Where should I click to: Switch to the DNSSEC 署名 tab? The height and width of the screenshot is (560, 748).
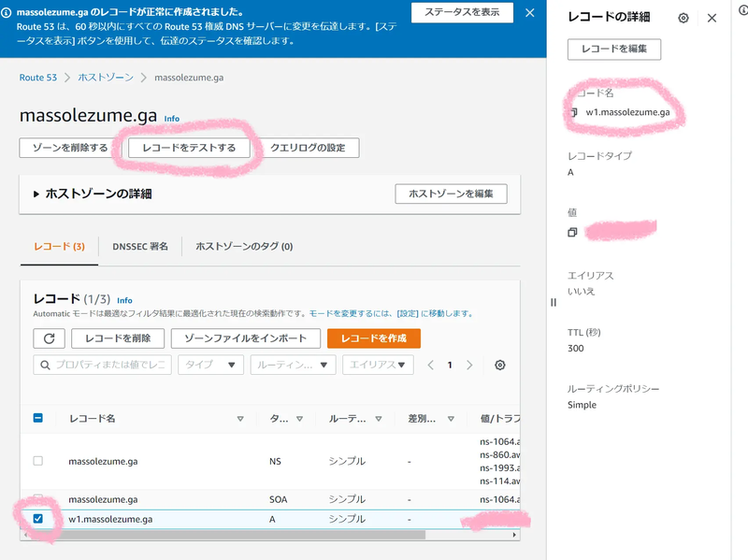pyautogui.click(x=140, y=247)
